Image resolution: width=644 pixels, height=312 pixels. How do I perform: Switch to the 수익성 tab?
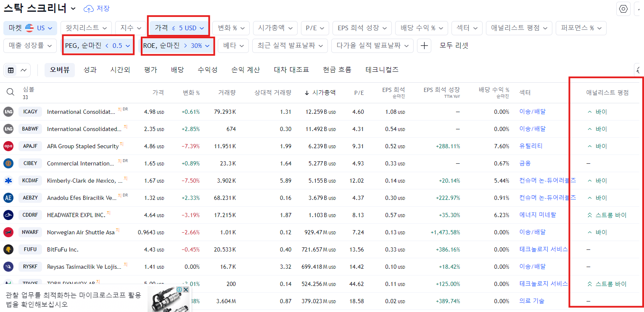point(208,70)
